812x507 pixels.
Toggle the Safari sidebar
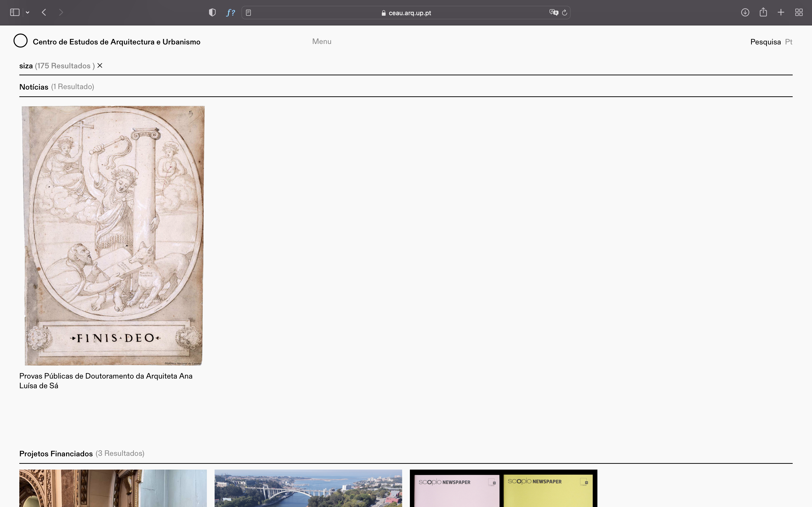pyautogui.click(x=14, y=12)
